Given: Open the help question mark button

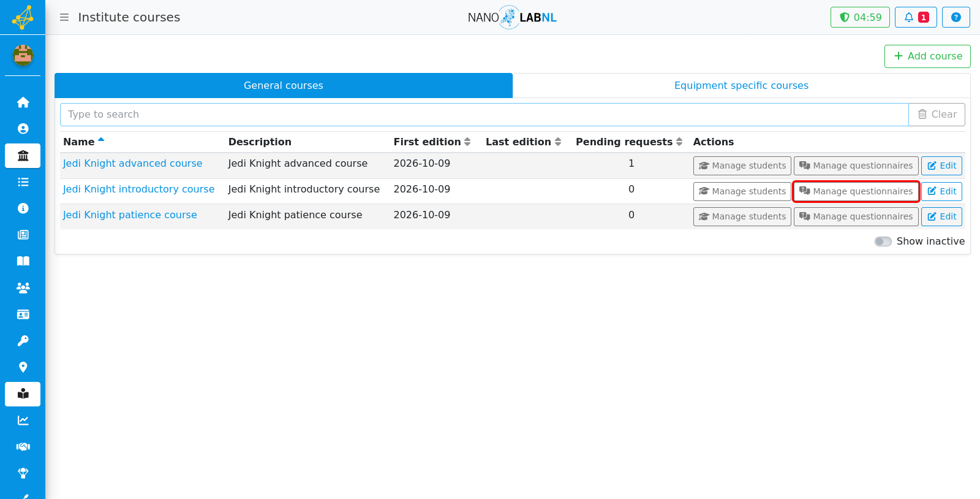Looking at the screenshot, I should [956, 17].
